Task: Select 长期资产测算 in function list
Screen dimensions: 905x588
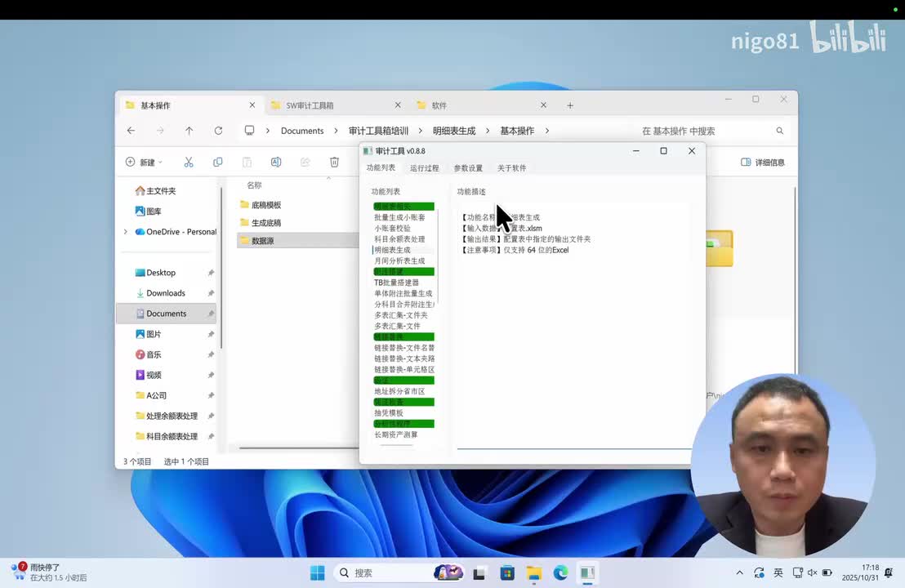Action: (x=396, y=434)
